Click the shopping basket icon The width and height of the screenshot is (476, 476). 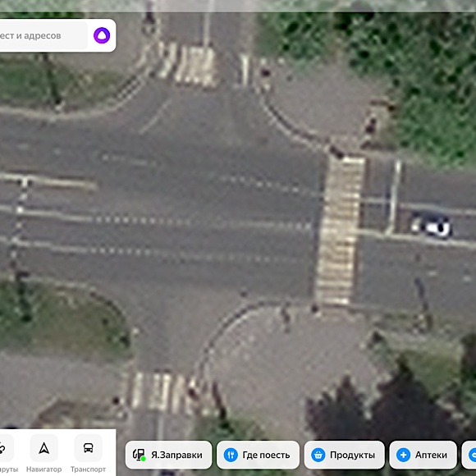(x=318, y=455)
